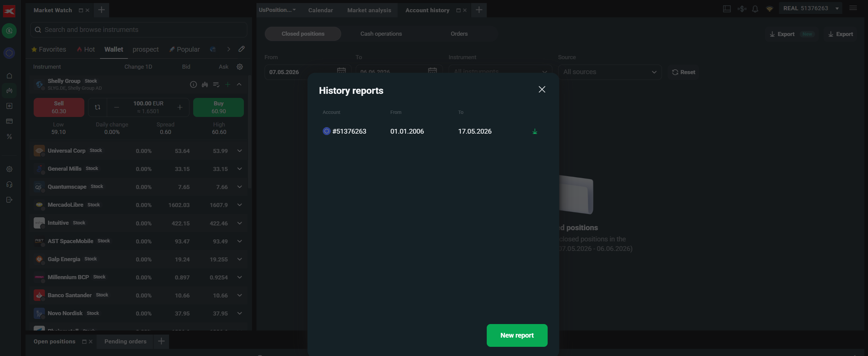This screenshot has width=868, height=356.
Task: Show Shelly Group instrument info
Action: pyautogui.click(x=193, y=84)
